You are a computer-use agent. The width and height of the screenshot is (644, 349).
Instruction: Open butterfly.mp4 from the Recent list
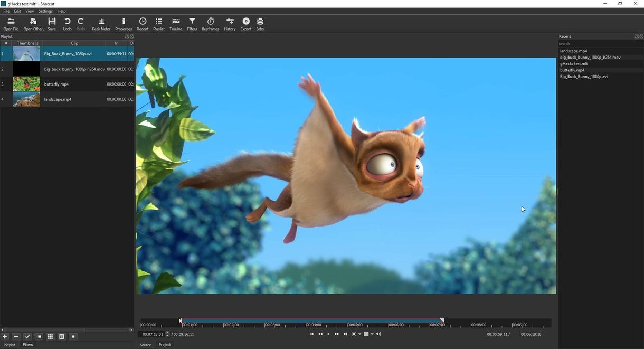[572, 70]
